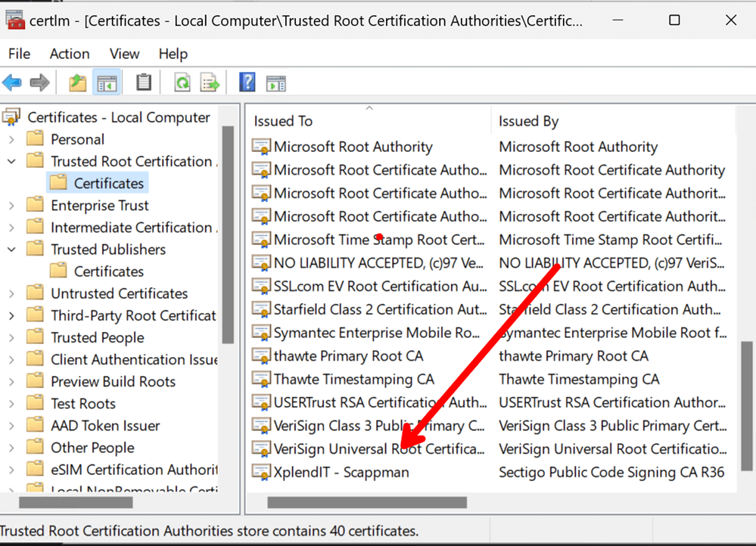Toggle Show/Hide Console Tree icon
Viewport: 756px width, 546px height.
click(x=107, y=83)
